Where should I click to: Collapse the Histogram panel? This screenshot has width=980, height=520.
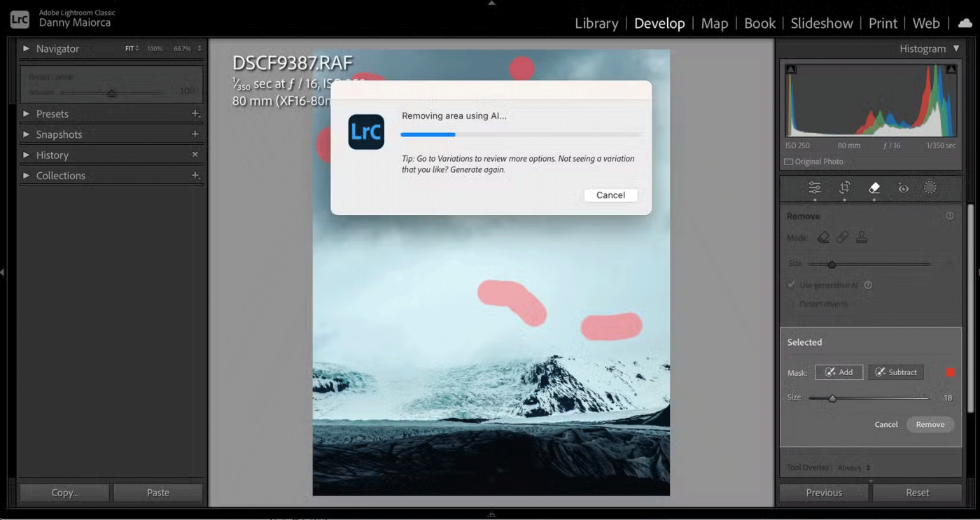click(x=956, y=48)
